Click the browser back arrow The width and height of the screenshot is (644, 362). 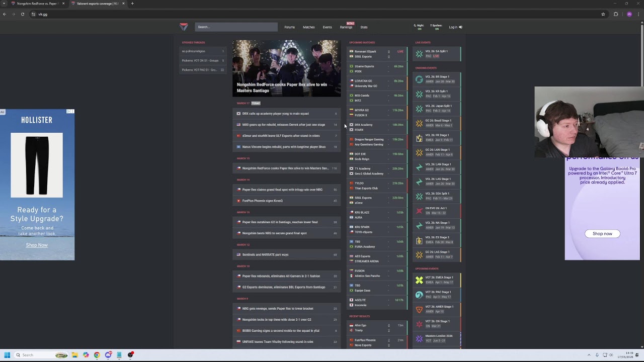[x=5, y=14]
